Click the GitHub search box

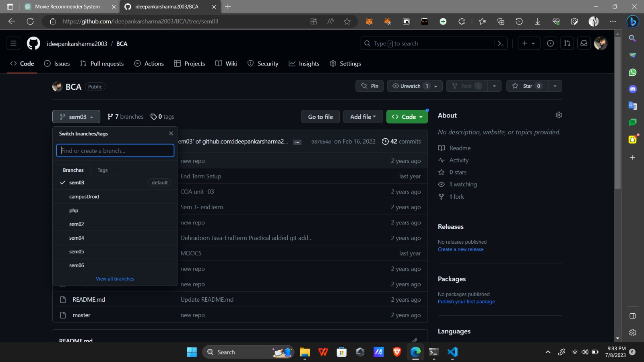click(x=427, y=43)
